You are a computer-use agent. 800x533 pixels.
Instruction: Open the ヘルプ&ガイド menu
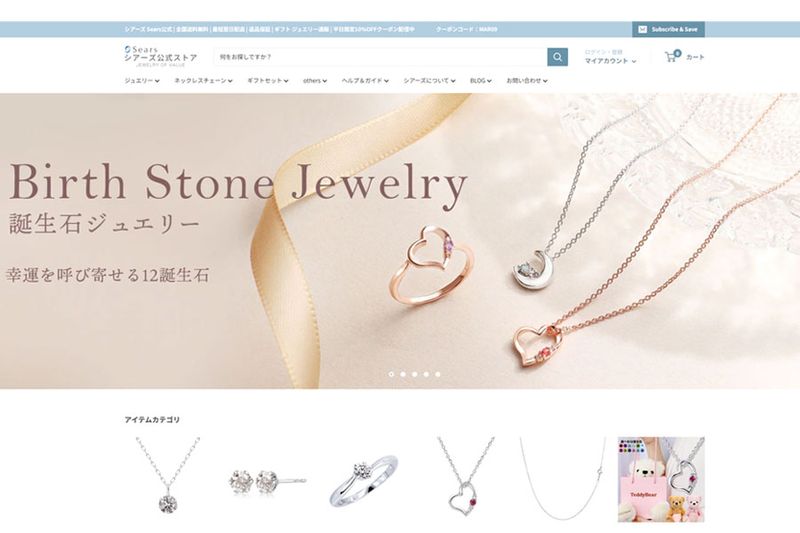point(365,81)
